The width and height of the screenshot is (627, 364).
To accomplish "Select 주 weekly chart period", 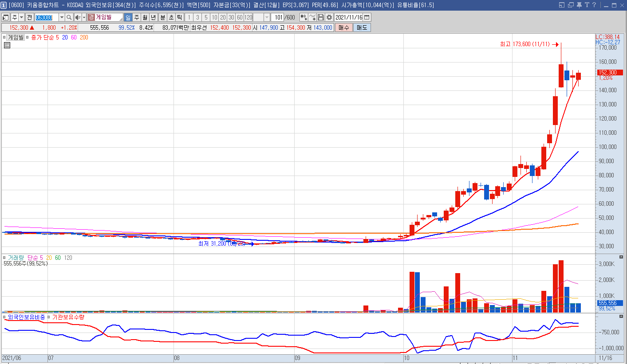I will 137,17.
